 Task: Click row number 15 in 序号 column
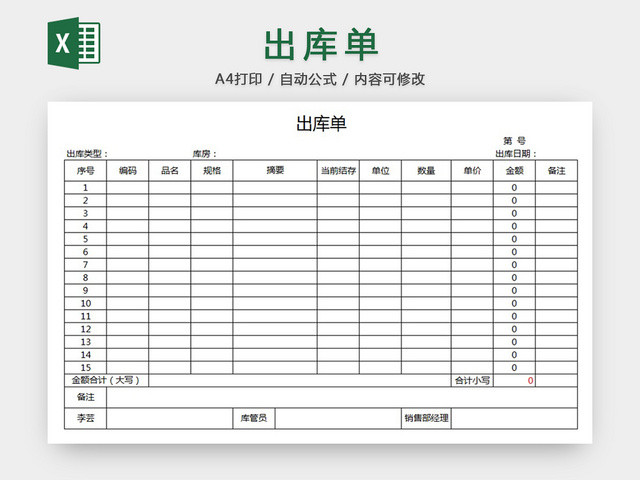click(86, 368)
